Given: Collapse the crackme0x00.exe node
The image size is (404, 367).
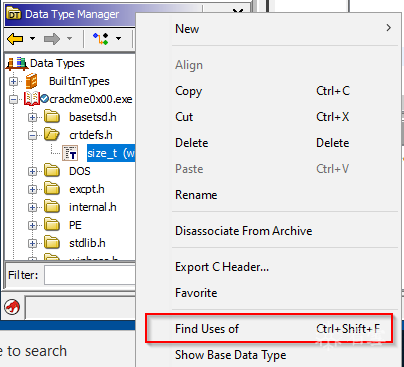Looking at the screenshot, I should click(13, 99).
